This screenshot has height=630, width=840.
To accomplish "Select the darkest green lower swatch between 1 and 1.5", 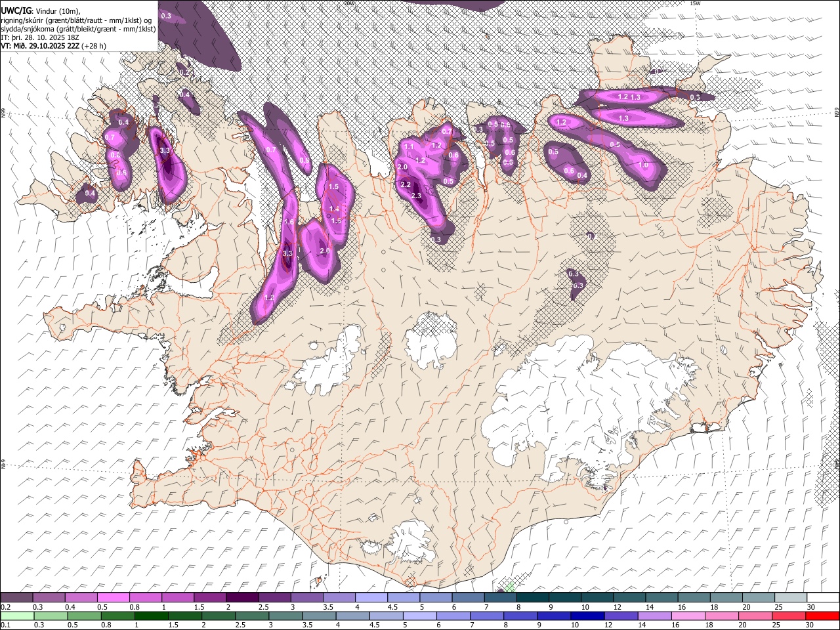I will pos(151,616).
